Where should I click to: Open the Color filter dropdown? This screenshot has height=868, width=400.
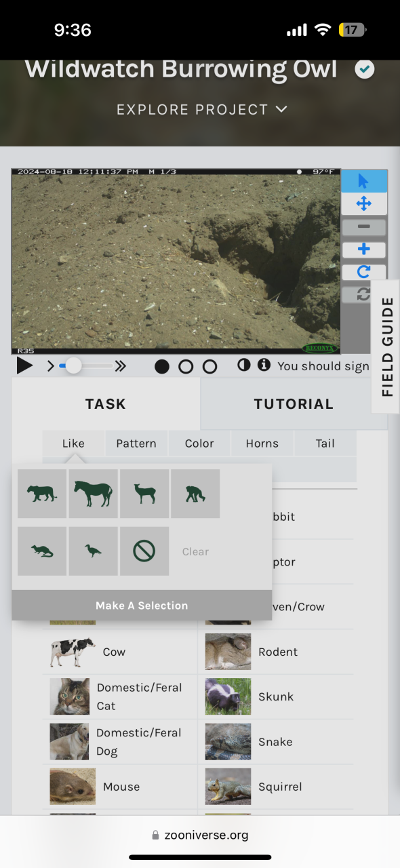[x=199, y=443]
